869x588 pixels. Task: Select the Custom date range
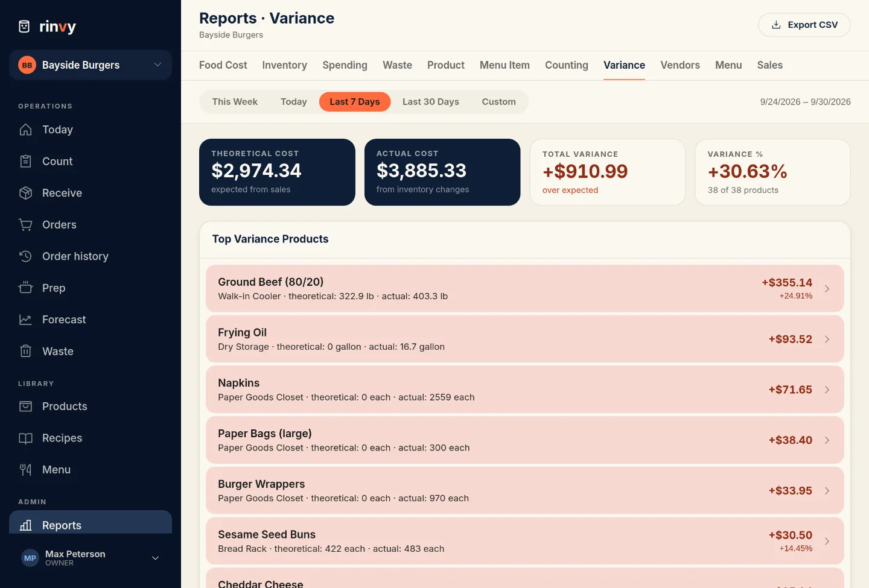(x=498, y=102)
